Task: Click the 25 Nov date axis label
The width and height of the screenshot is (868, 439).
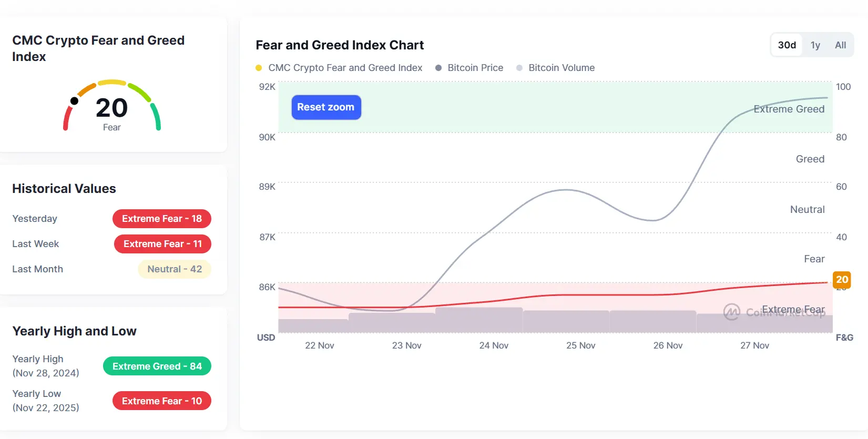Action: (580, 345)
